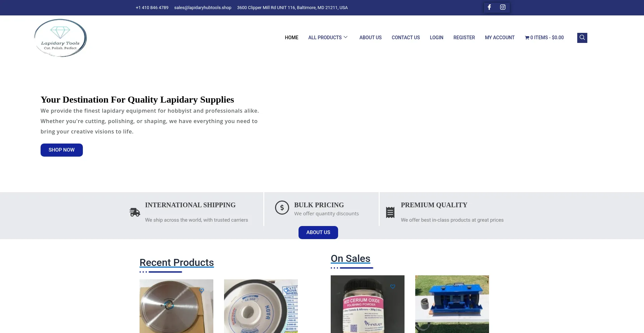
Task: Click the Lapidary Tools diamond logo
Action: click(x=60, y=38)
